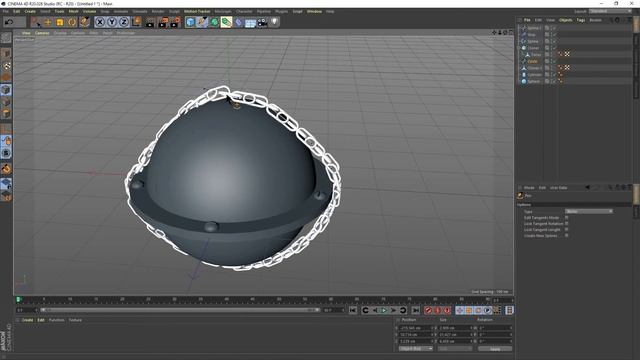Open the Create menu

click(30, 11)
